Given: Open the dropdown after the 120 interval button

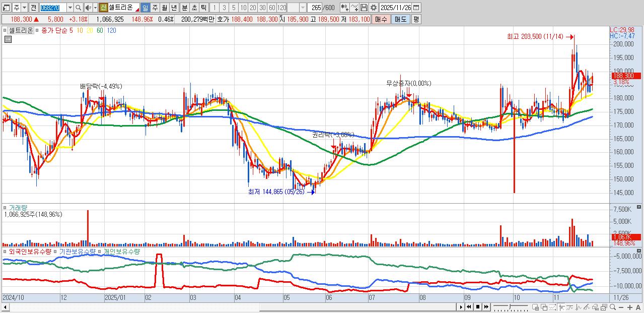Looking at the screenshot, I should [303, 8].
